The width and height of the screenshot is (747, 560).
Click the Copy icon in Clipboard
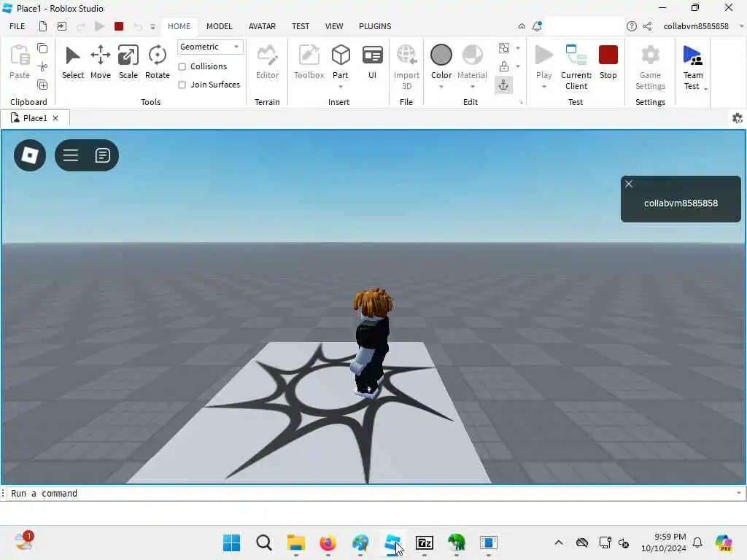point(42,48)
